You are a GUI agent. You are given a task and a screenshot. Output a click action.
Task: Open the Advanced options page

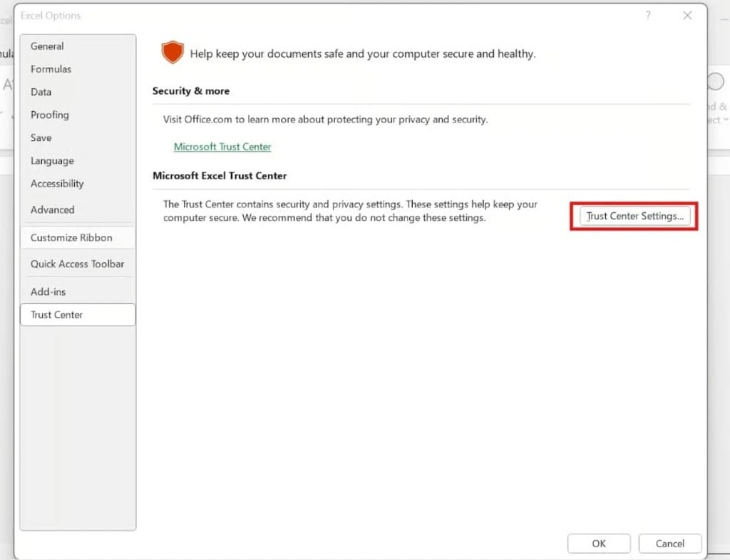click(x=52, y=209)
